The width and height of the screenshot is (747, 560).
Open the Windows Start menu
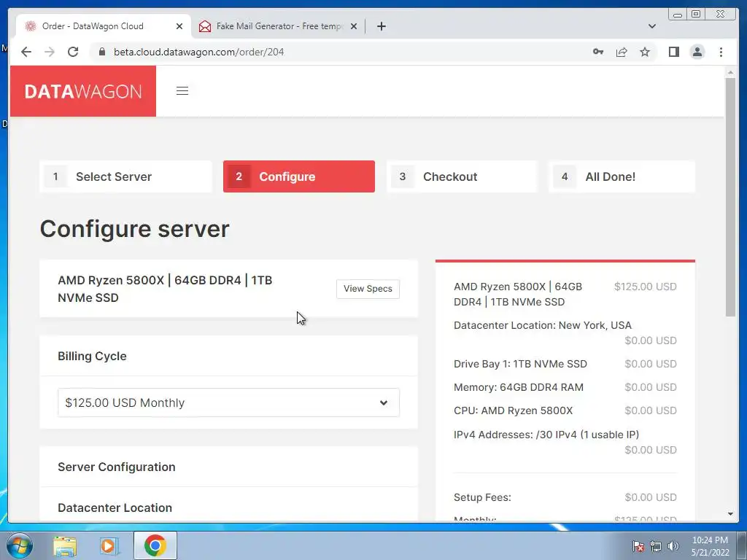[x=20, y=545]
